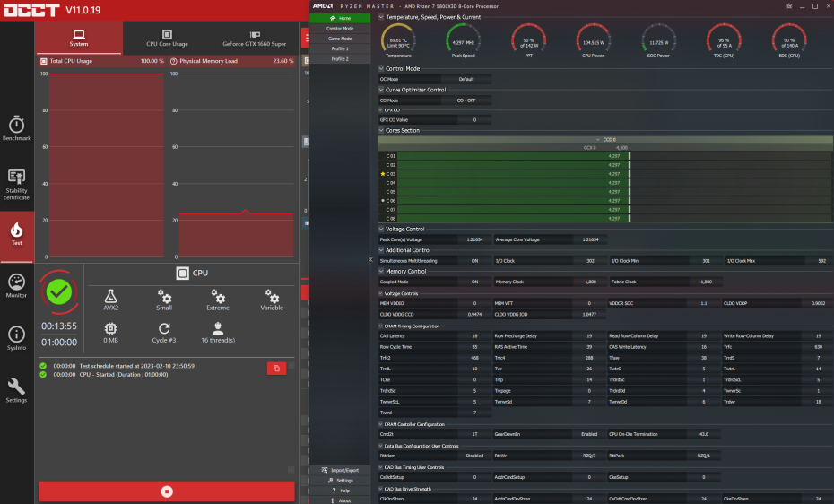Viewport: 834px width, 504px height.
Task: Open Ryzen Master title bar settings icon
Action: pyautogui.click(x=789, y=6)
